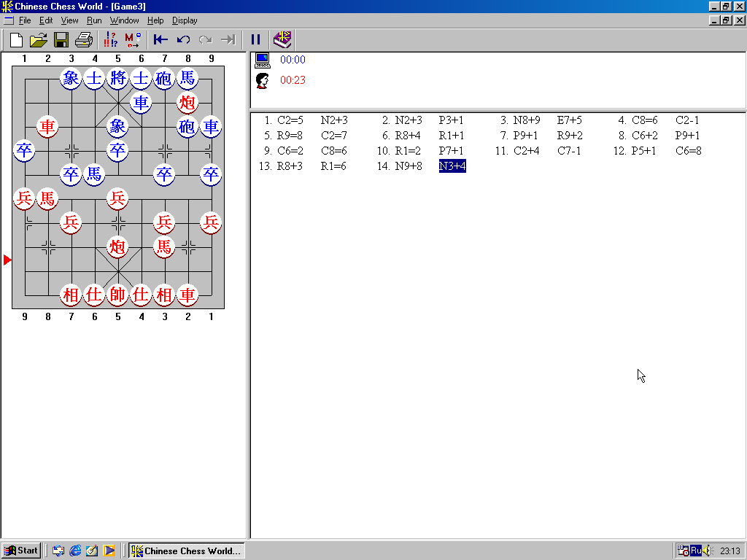Click the New game toolbar icon
The image size is (747, 560).
tap(16, 39)
